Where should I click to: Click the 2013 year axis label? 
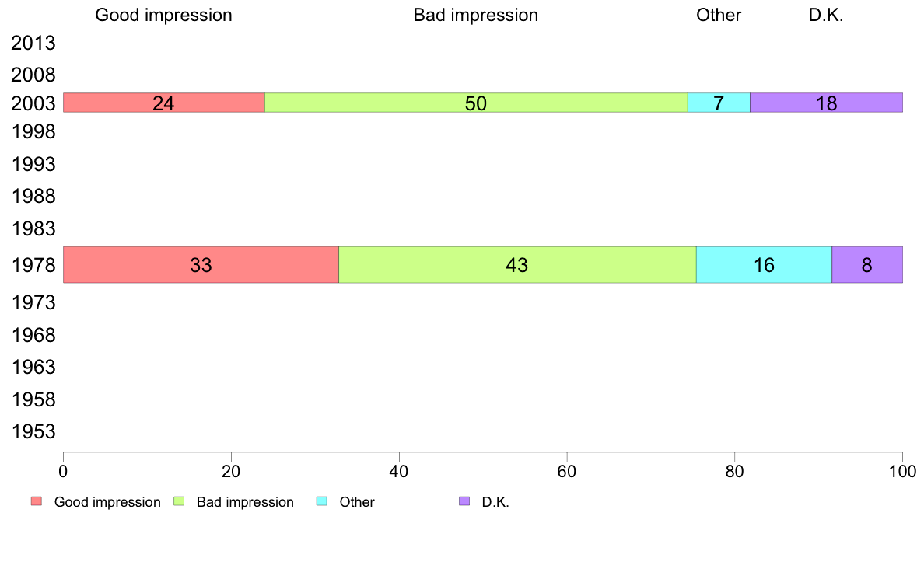33,43
